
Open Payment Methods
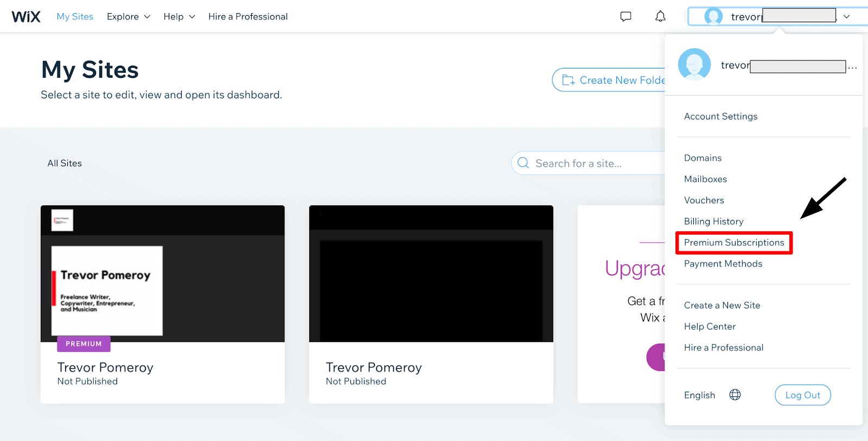pos(723,264)
